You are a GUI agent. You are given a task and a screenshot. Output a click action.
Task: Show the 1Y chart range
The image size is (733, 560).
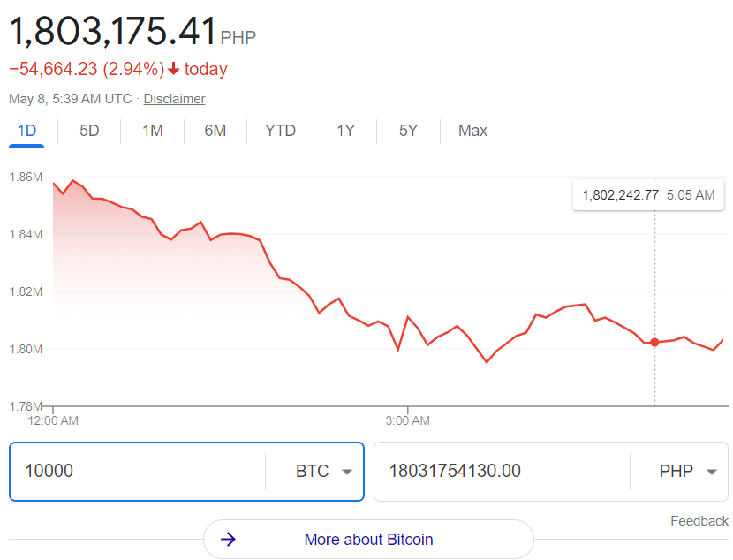(x=346, y=131)
